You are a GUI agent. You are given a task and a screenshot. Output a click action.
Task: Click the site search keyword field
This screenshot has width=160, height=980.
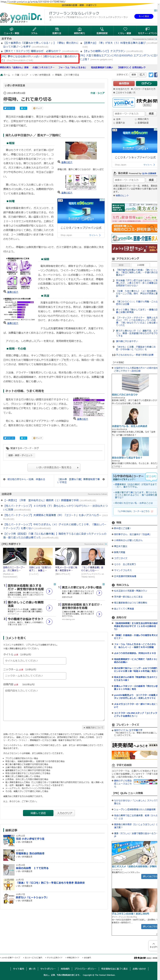pyautogui.click(x=129, y=114)
